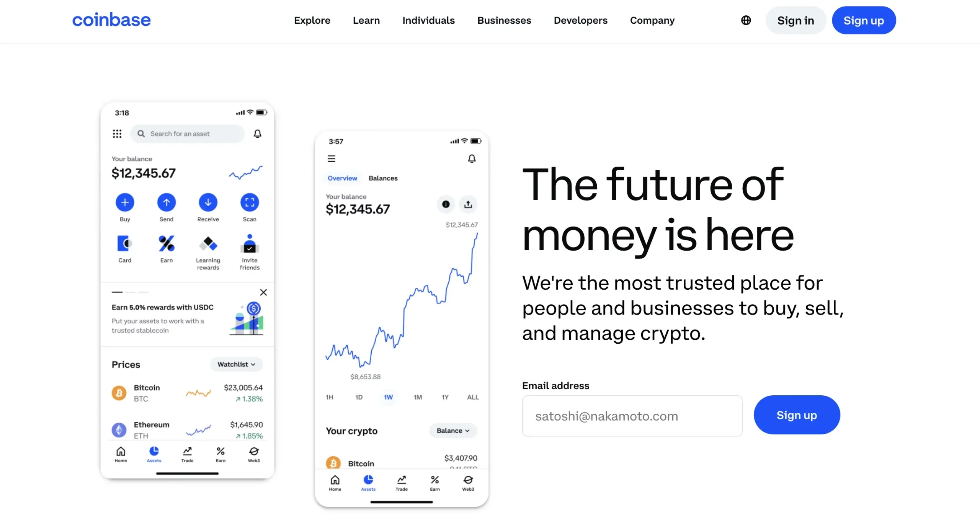Click the Scan icon in the app
Viewport: 980px width, 522px height.
[250, 203]
